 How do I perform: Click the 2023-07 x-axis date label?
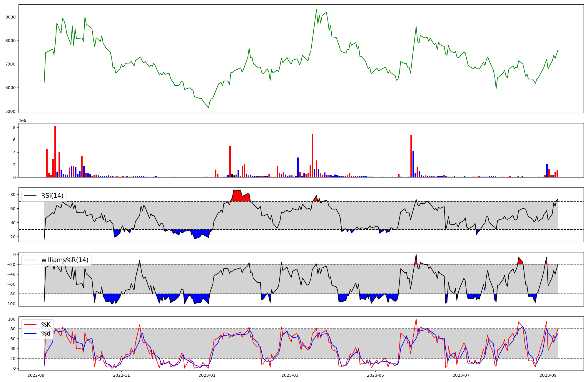point(461,375)
